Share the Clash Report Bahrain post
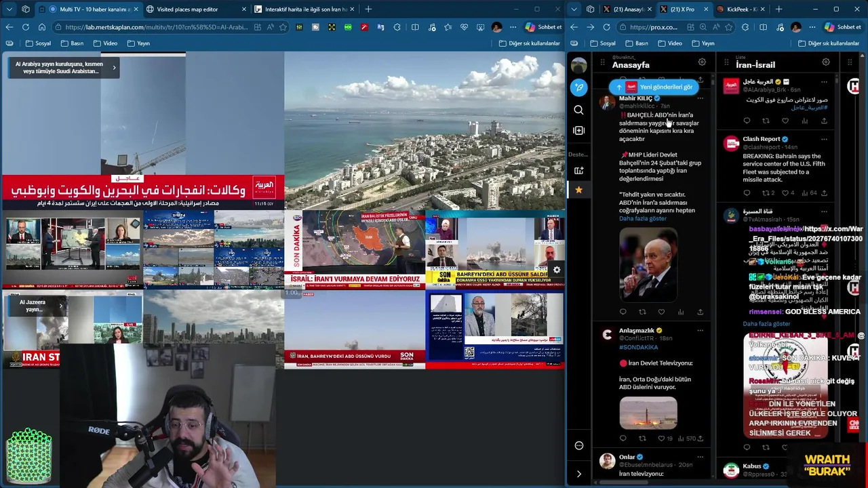The image size is (868, 488). coord(824,193)
